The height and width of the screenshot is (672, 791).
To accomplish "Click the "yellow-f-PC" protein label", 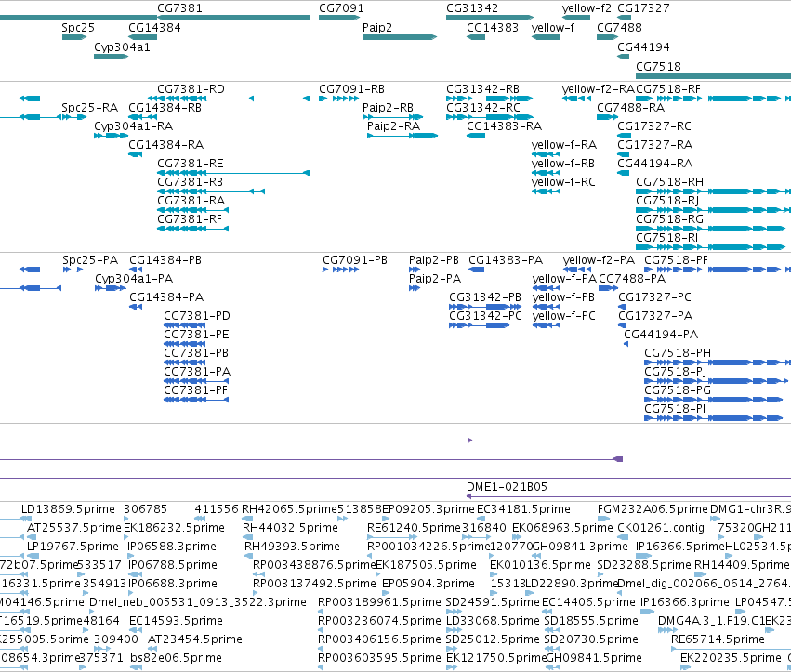I will pos(564,316).
